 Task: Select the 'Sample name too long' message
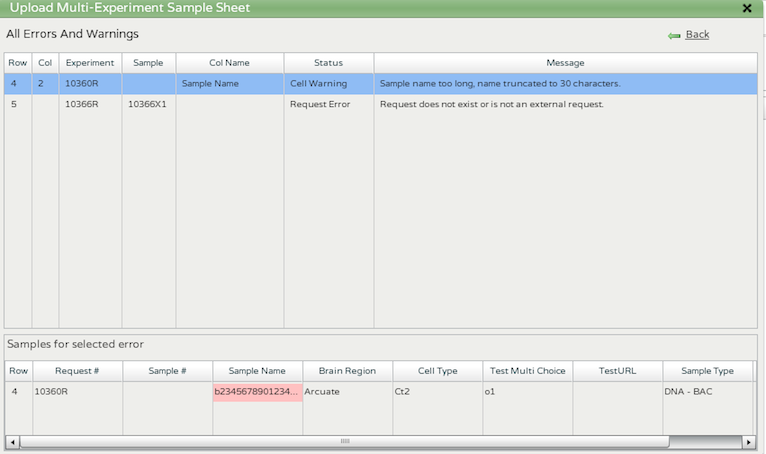565,84
